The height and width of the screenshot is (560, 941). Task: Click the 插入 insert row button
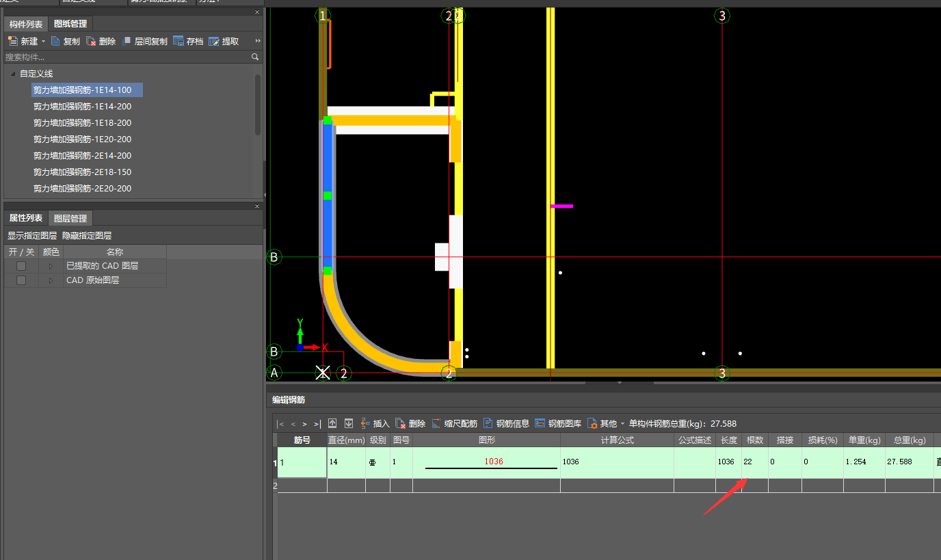coord(375,424)
